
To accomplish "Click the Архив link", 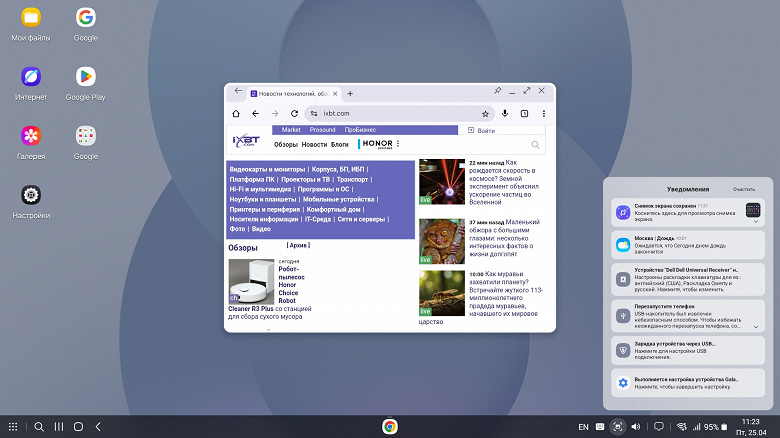I will [x=298, y=245].
